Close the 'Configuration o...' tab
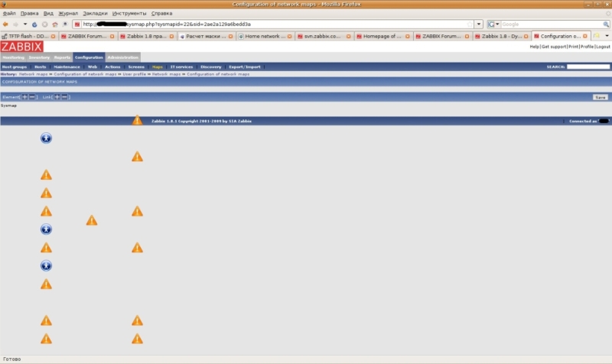The width and height of the screenshot is (612, 364). [585, 36]
